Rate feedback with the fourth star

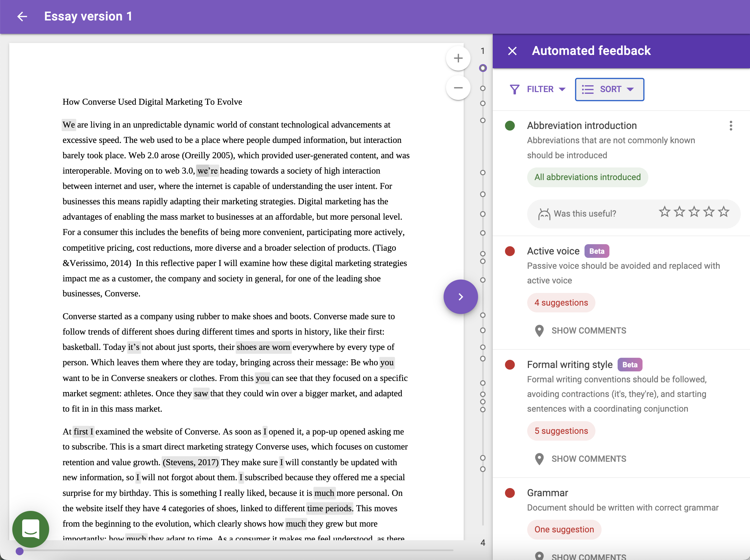[x=709, y=212]
